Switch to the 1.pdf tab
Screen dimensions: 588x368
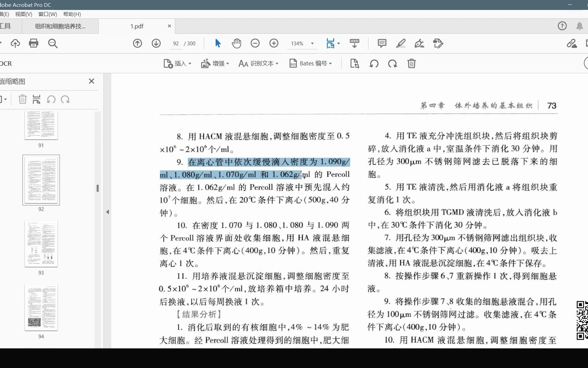136,26
